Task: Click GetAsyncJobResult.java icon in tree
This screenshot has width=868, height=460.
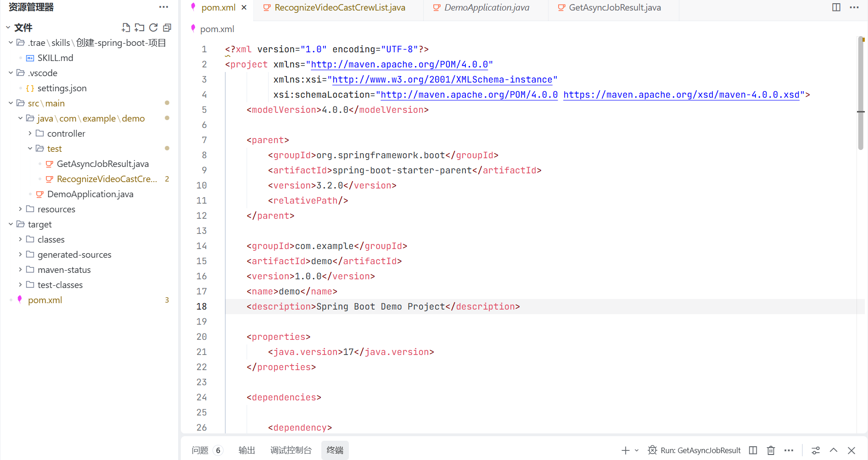Action: (x=50, y=164)
